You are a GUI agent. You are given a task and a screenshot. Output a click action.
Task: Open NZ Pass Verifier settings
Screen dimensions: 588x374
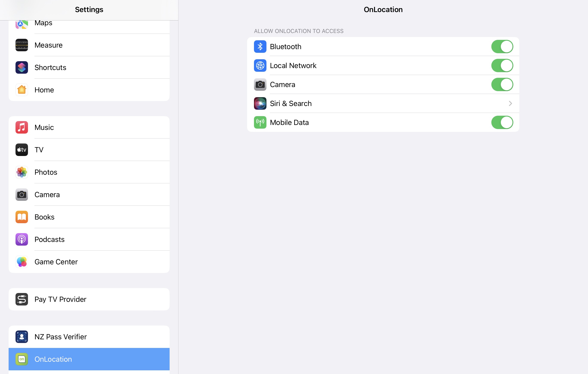tap(89, 337)
